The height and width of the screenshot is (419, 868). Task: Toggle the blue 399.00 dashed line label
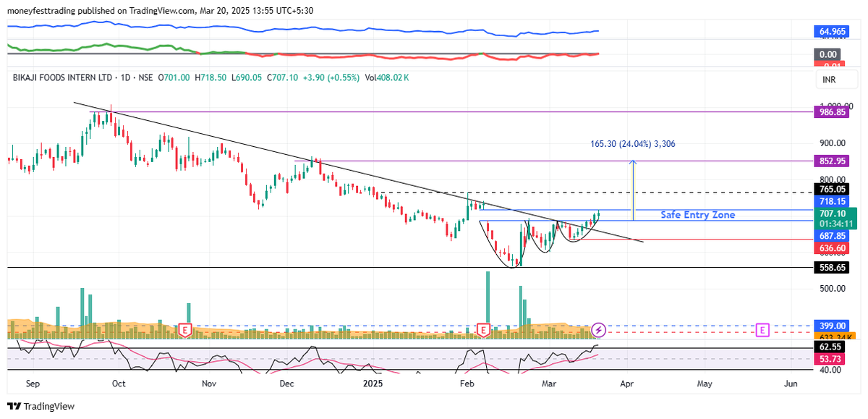[x=830, y=326]
